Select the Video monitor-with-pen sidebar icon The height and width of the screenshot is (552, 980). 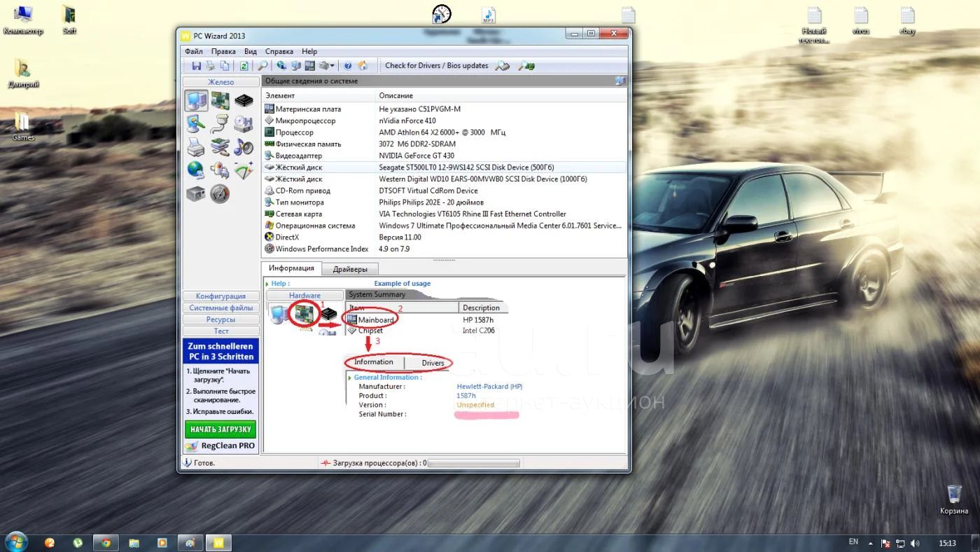click(196, 124)
